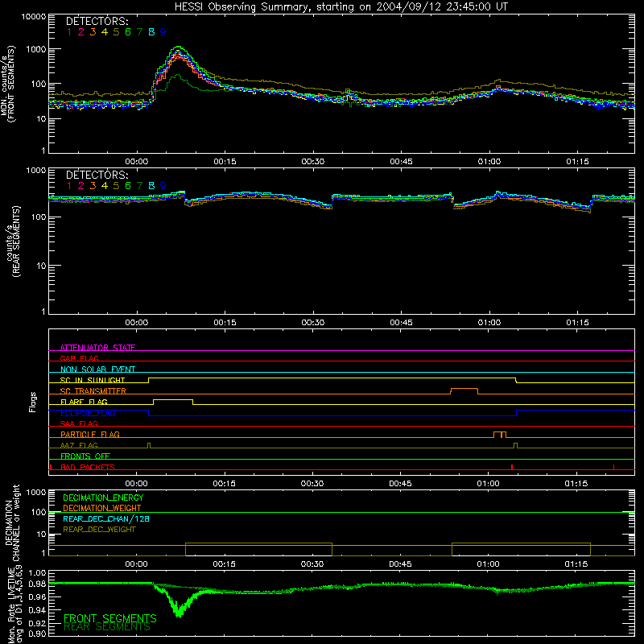
Task: Click the PARTICLE_FLAG label
Action: pos(90,434)
